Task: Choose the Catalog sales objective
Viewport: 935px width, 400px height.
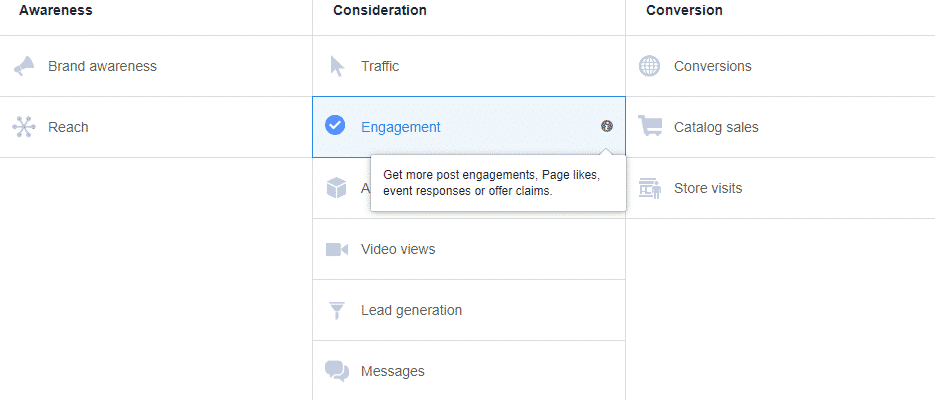Action: click(x=716, y=127)
